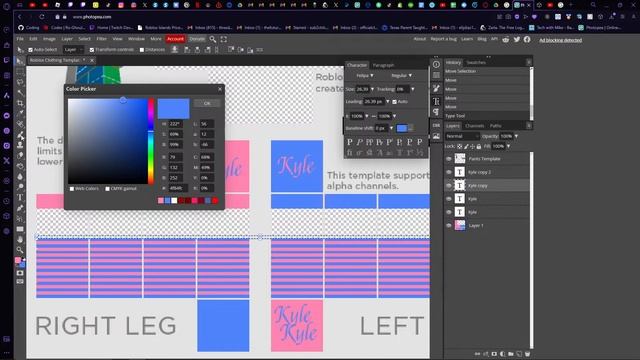This screenshot has width=640, height=360.
Task: Select the Brush tool
Action: click(x=20, y=135)
